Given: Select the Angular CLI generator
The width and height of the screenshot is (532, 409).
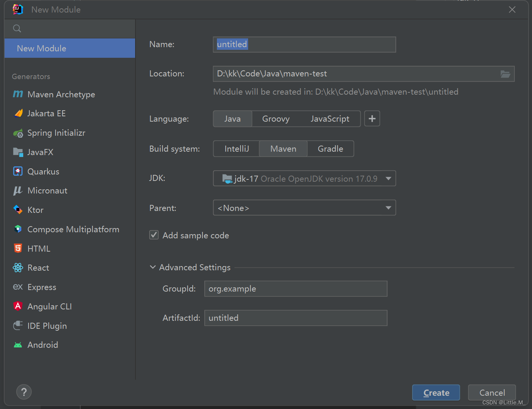Looking at the screenshot, I should 70,306.
